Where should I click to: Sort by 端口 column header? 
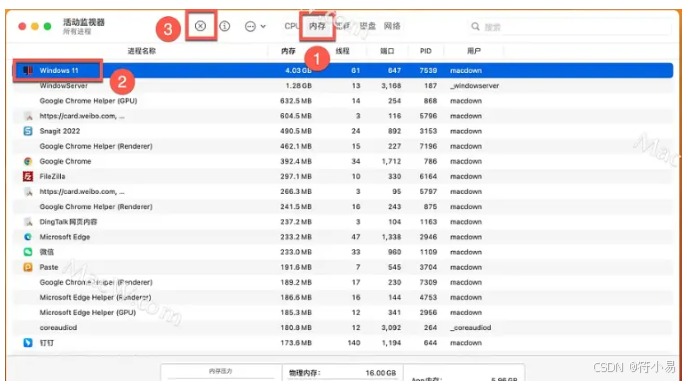tap(387, 51)
